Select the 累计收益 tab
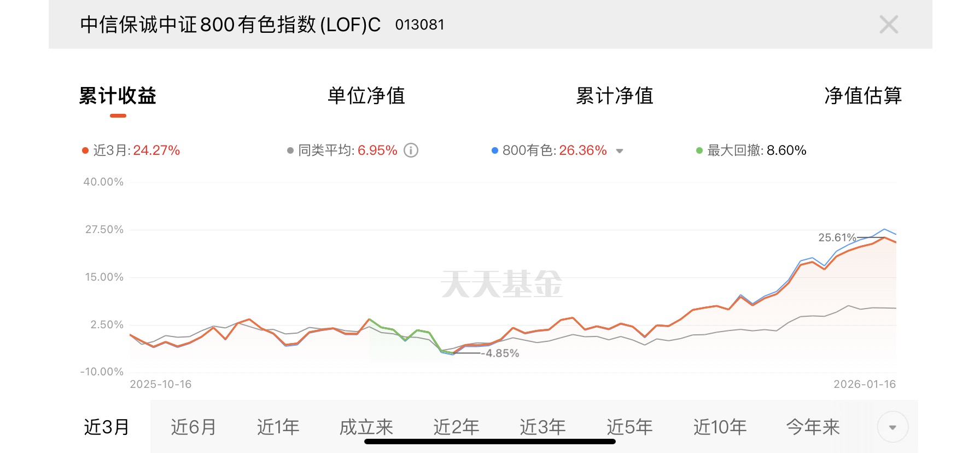 (118, 96)
